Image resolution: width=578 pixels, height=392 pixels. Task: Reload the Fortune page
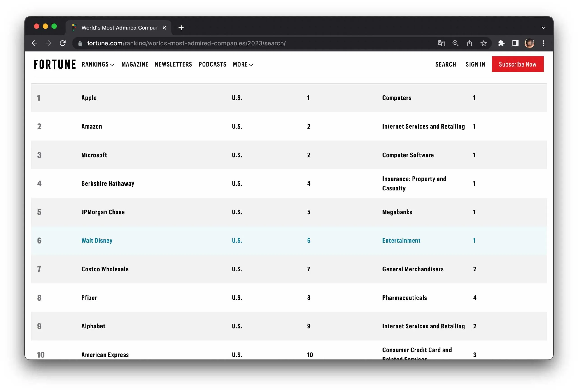click(x=63, y=43)
